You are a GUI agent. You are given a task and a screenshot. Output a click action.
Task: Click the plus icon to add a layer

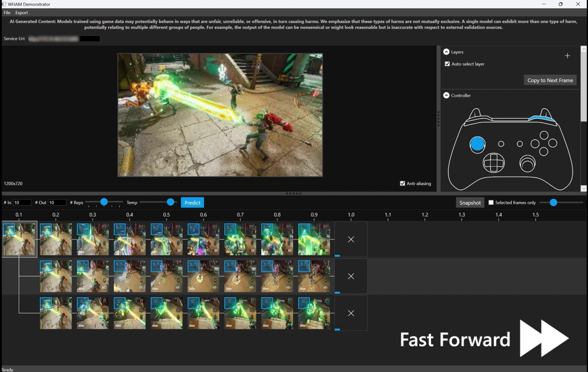coord(567,56)
